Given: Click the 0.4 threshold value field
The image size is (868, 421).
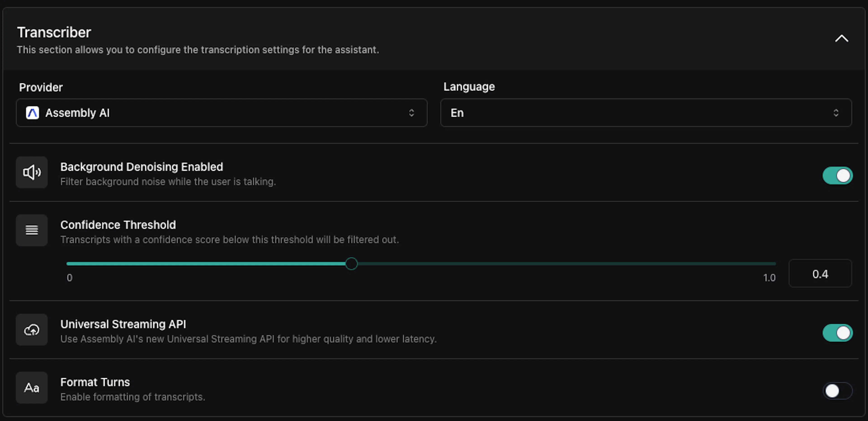Looking at the screenshot, I should click(820, 274).
